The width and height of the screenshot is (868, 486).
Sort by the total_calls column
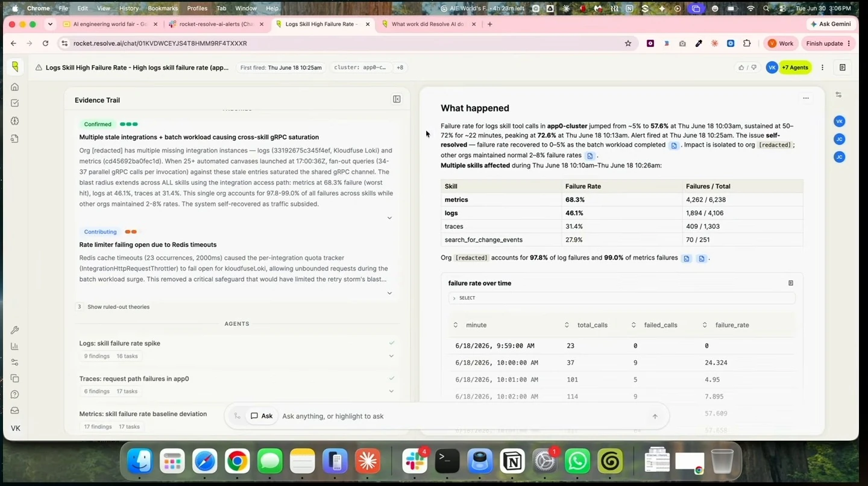(x=567, y=325)
